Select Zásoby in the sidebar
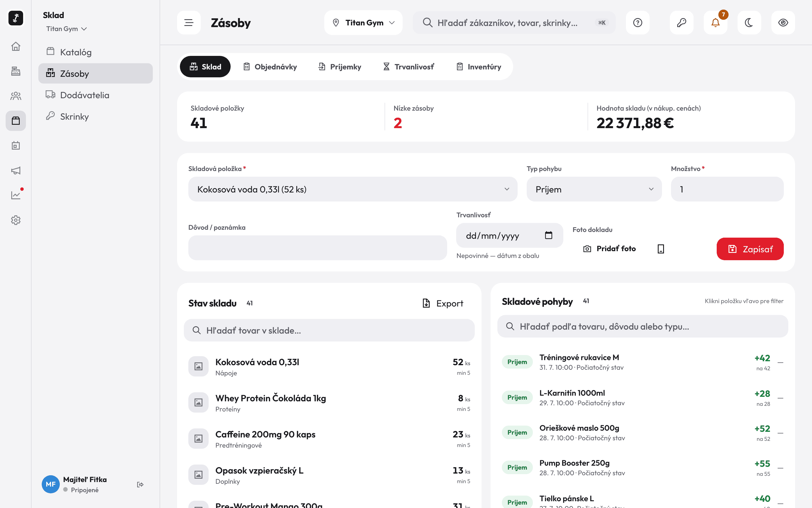The width and height of the screenshot is (812, 508). click(x=95, y=74)
